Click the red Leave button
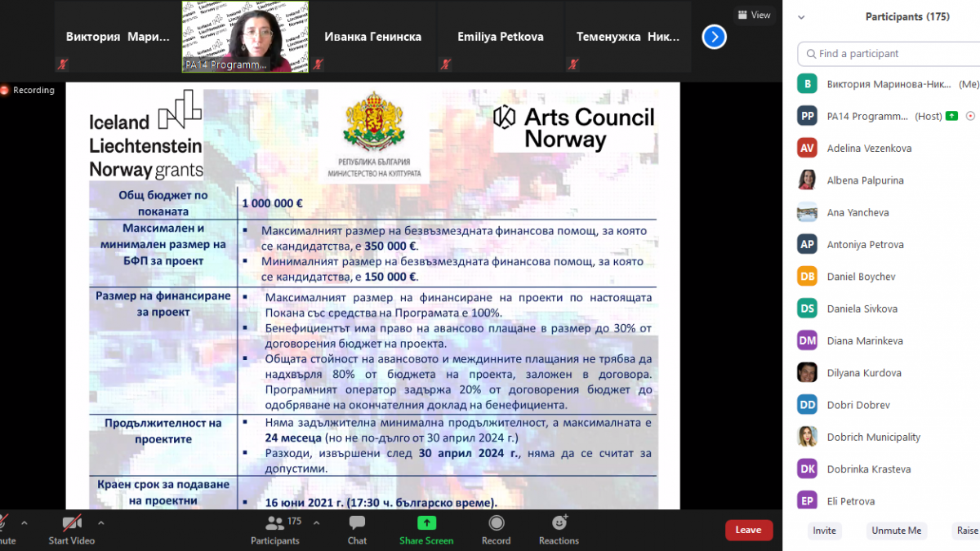 pyautogui.click(x=748, y=530)
